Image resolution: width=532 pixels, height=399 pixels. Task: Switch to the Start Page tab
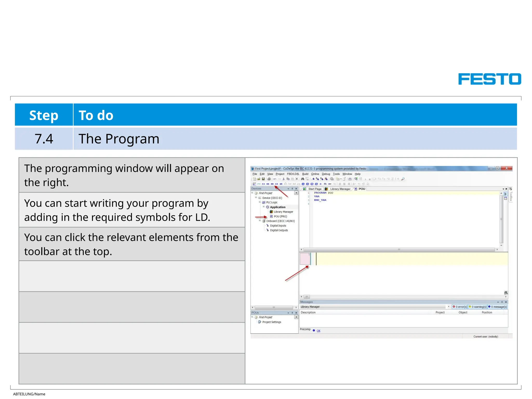click(x=312, y=189)
